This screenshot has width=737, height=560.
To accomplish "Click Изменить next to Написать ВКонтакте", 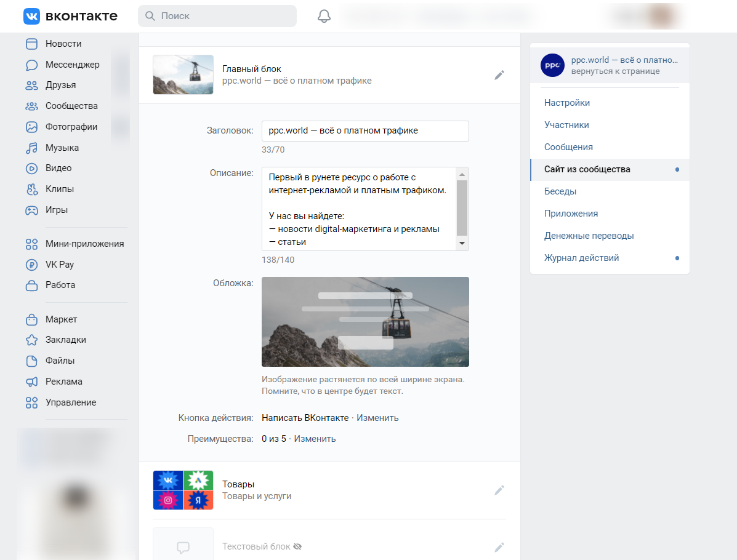I will pos(377,418).
